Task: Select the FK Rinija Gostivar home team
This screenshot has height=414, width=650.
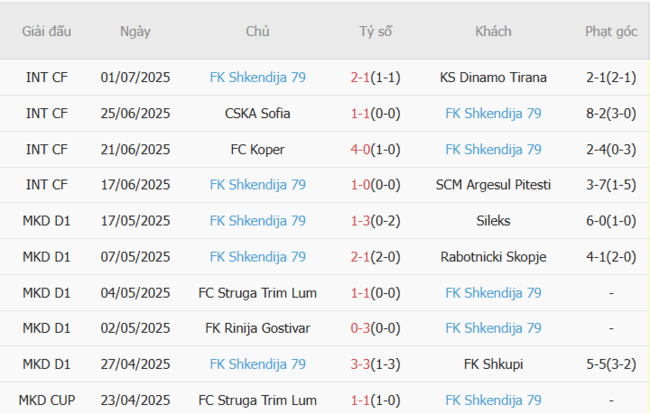Action: coord(258,329)
